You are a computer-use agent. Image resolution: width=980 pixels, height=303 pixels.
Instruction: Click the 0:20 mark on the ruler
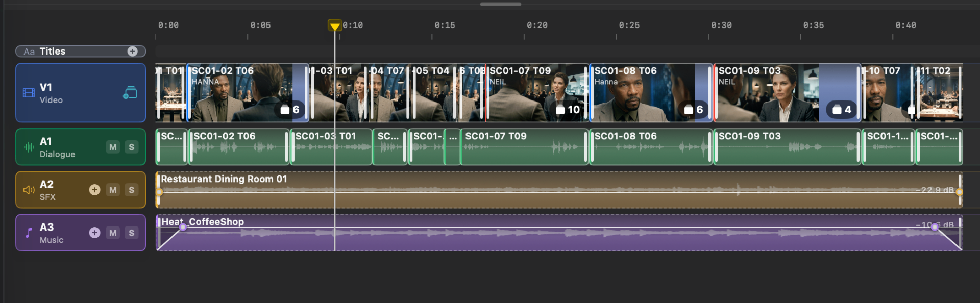point(537,25)
